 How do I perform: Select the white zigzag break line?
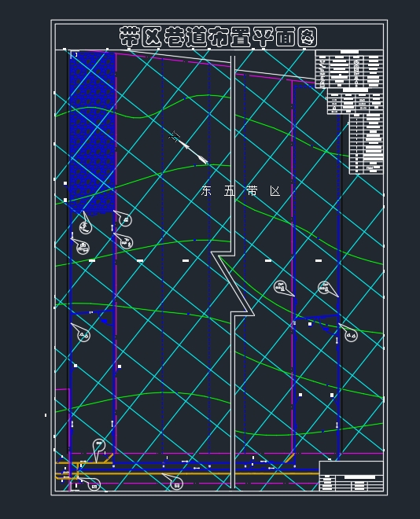pos(233,271)
